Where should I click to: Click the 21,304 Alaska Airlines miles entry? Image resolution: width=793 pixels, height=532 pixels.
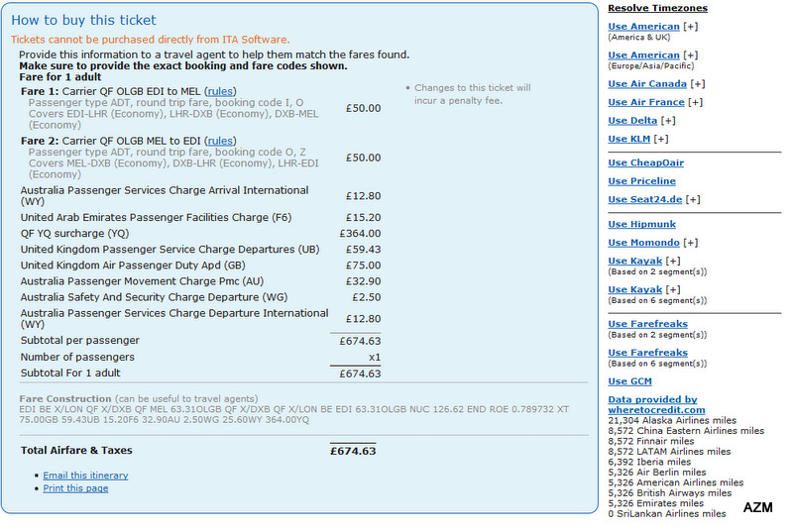[x=672, y=420]
